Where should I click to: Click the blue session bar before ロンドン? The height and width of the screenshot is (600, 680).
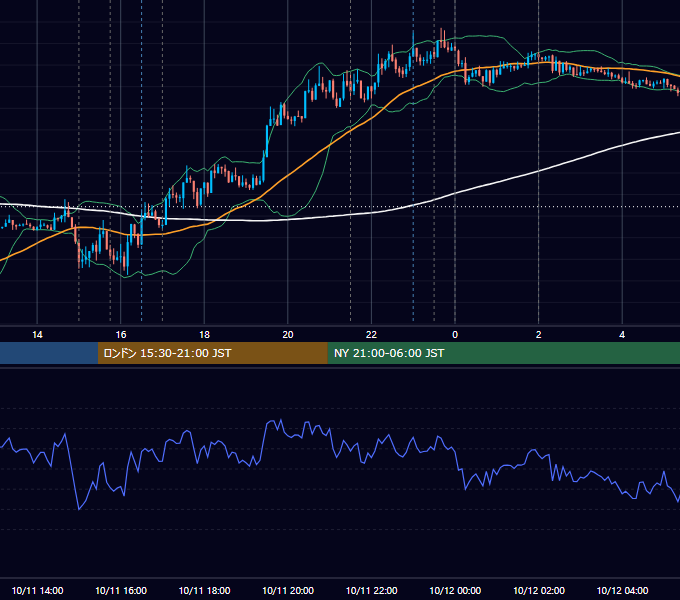(x=49, y=353)
